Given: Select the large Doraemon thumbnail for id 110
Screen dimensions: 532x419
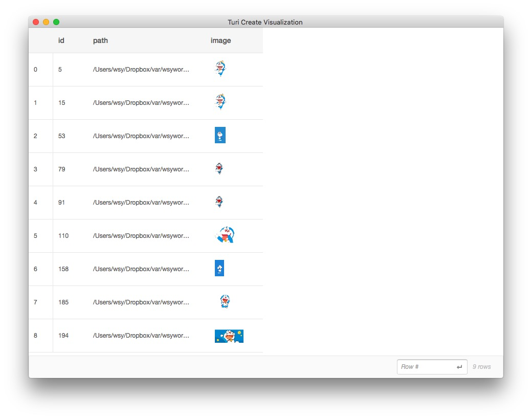Looking at the screenshot, I should pyautogui.click(x=225, y=235).
